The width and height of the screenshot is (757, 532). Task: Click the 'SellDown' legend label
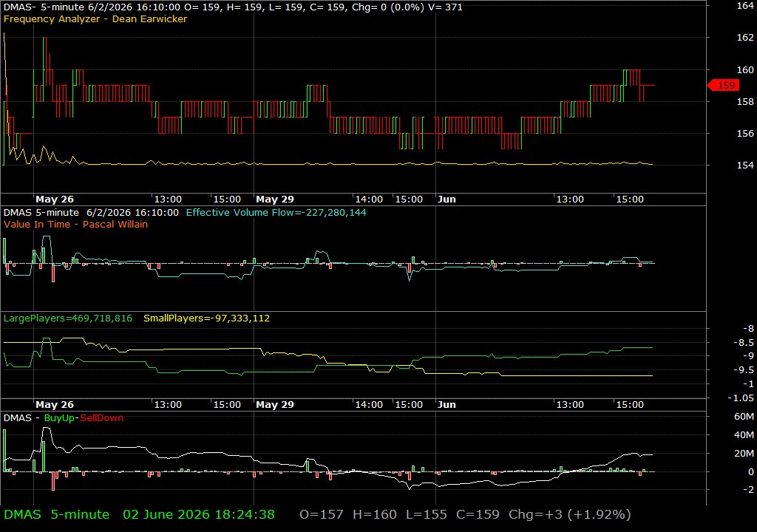coord(102,418)
